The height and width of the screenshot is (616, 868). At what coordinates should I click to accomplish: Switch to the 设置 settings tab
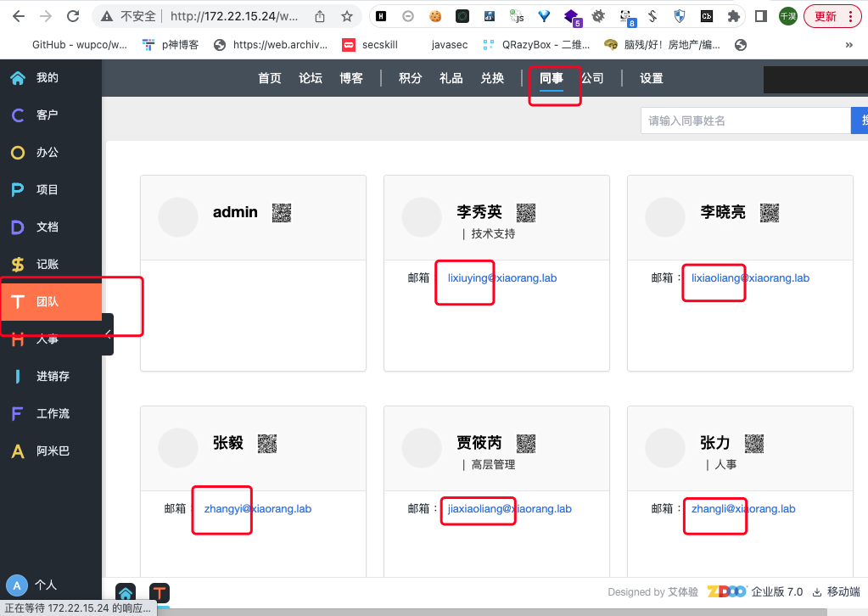652,79
